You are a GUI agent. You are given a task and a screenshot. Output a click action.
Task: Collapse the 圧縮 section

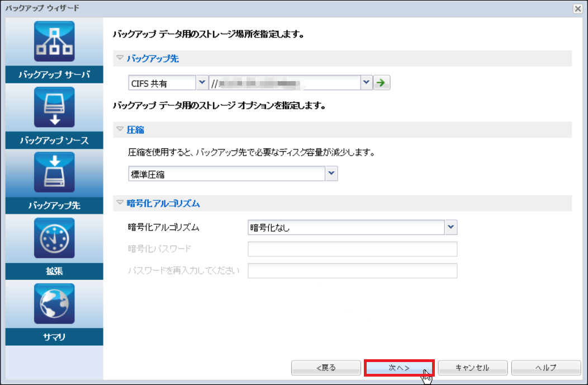(120, 129)
